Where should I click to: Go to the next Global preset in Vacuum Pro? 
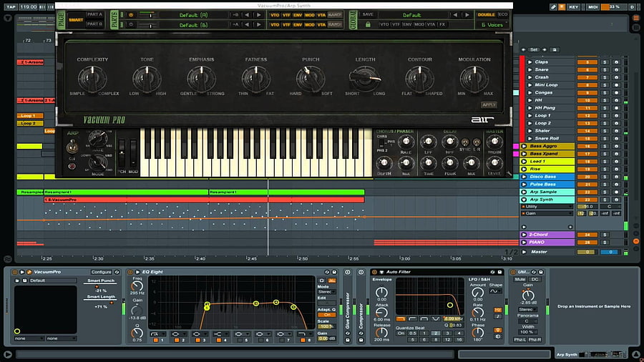pos(467,15)
